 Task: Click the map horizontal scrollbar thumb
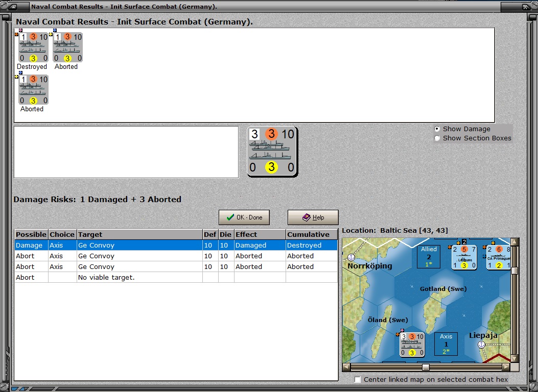[426, 367]
